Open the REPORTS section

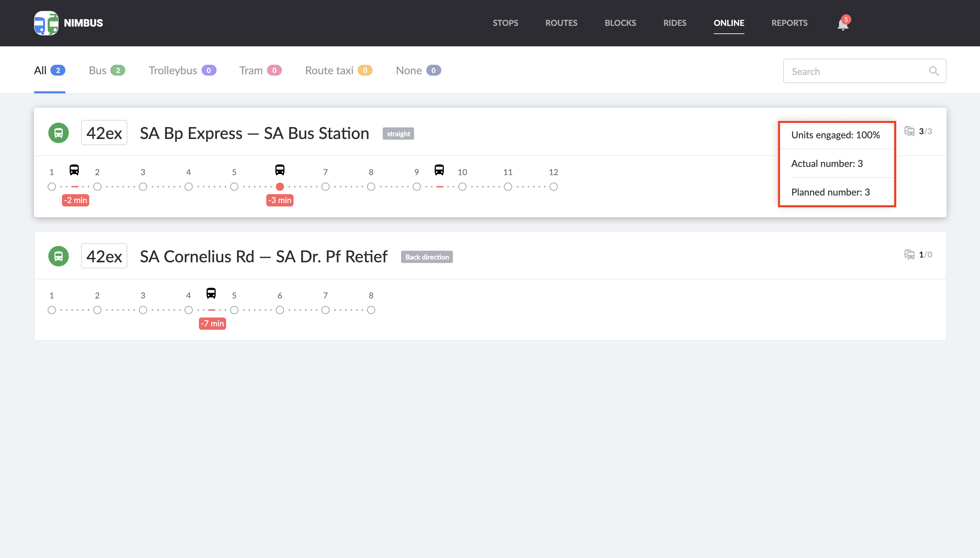(x=789, y=23)
